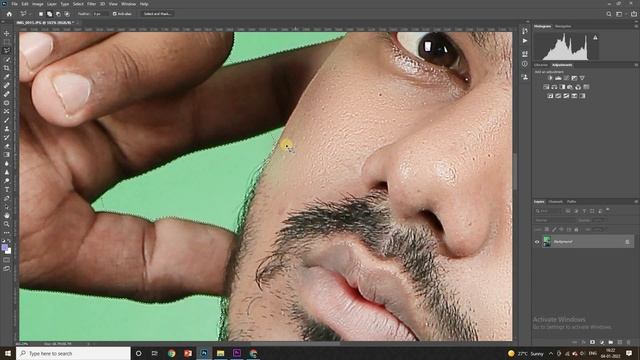Switch to the Channels tab

point(556,202)
